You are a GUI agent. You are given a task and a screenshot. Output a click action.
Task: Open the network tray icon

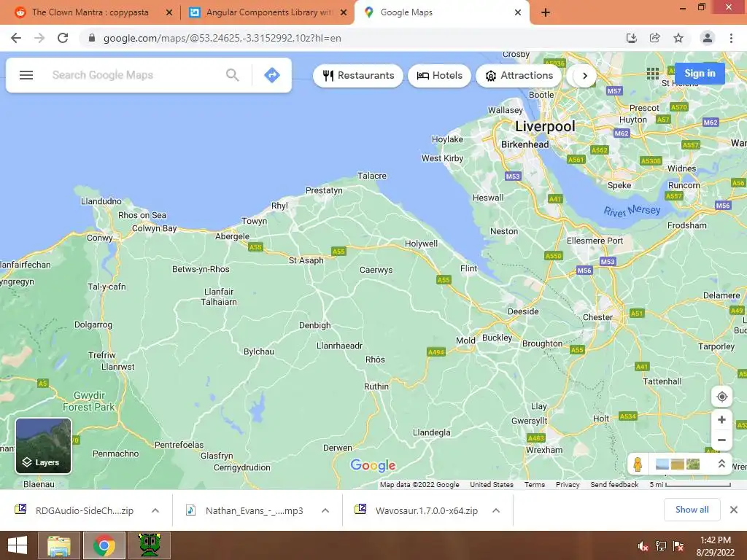pos(661,546)
